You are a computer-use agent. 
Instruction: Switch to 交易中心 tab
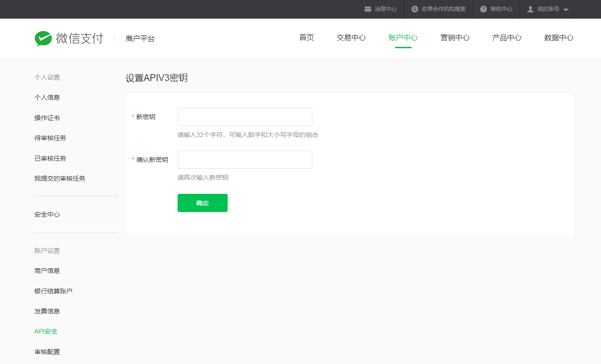(x=351, y=38)
